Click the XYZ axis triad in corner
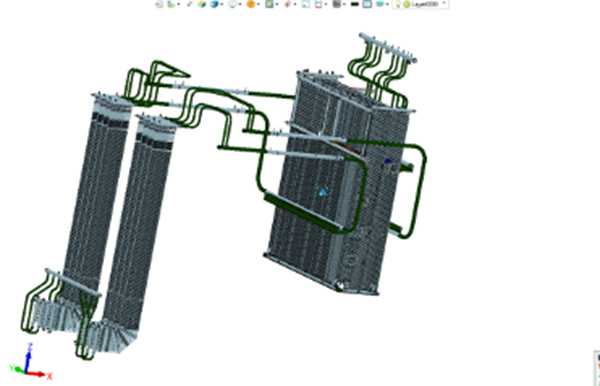Viewport: 600px width, 386px height. (x=29, y=362)
